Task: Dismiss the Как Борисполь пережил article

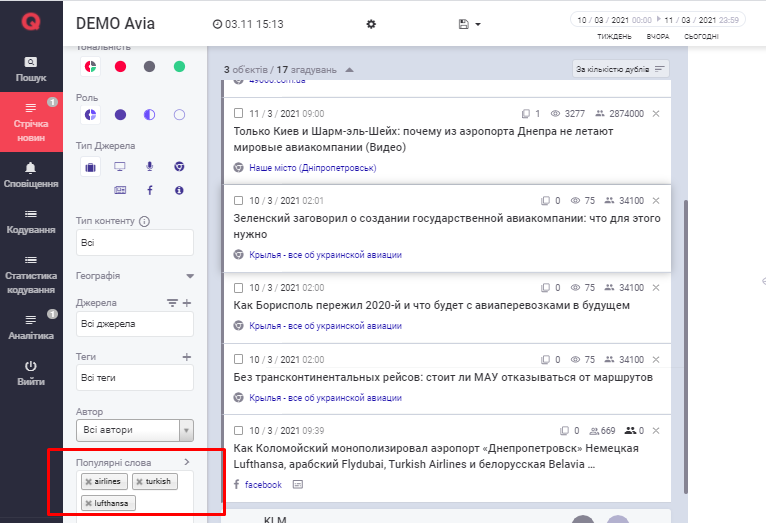Action: [x=656, y=288]
